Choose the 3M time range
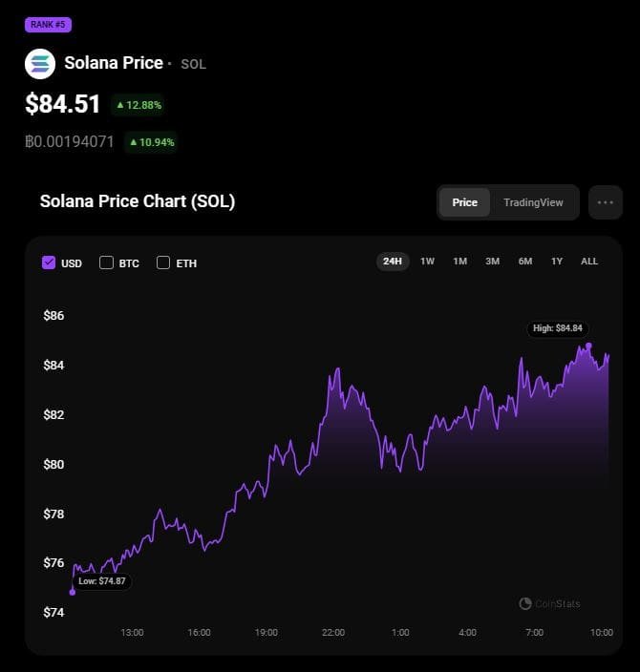Viewport: 640px width, 672px height. click(x=493, y=261)
